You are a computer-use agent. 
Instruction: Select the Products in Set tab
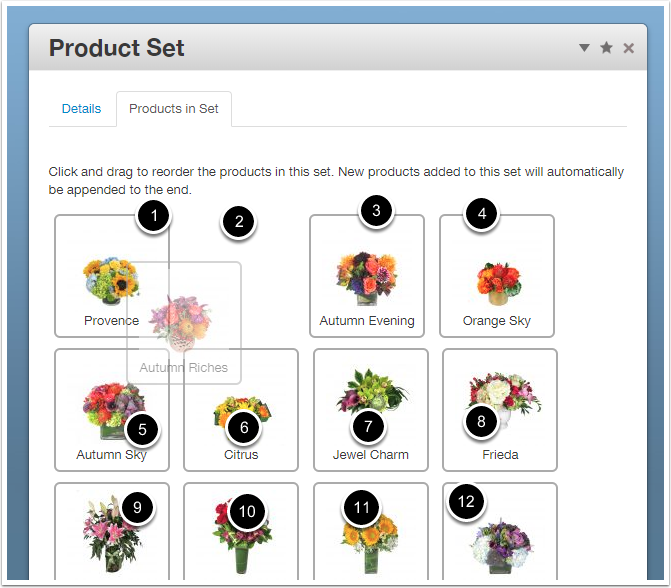coord(174,108)
